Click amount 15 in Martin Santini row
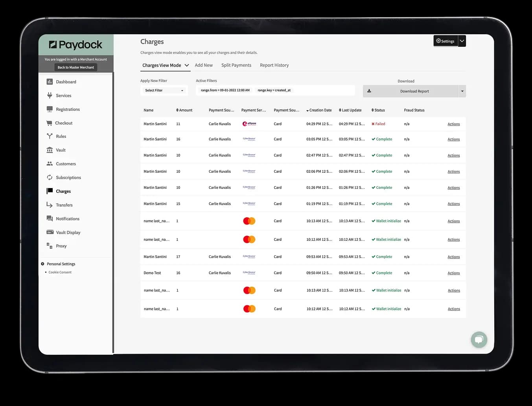The height and width of the screenshot is (406, 532). coord(178,204)
